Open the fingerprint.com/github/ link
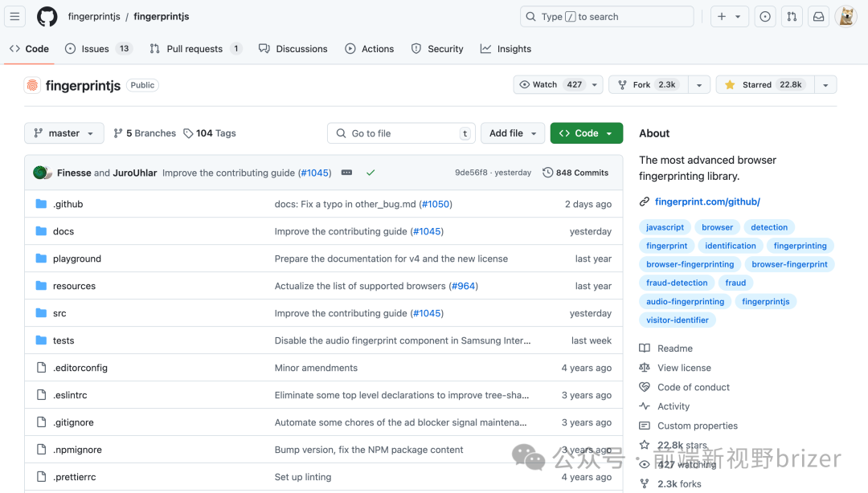Screen dimensions: 868x493 tap(707, 202)
